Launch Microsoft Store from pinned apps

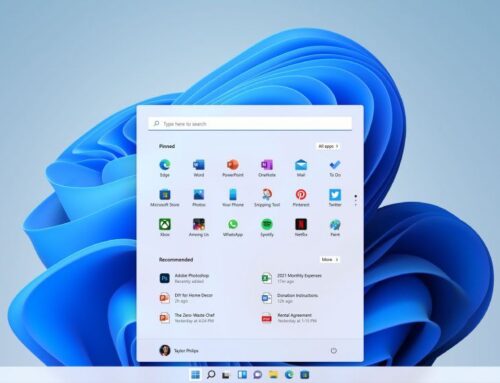pos(165,198)
